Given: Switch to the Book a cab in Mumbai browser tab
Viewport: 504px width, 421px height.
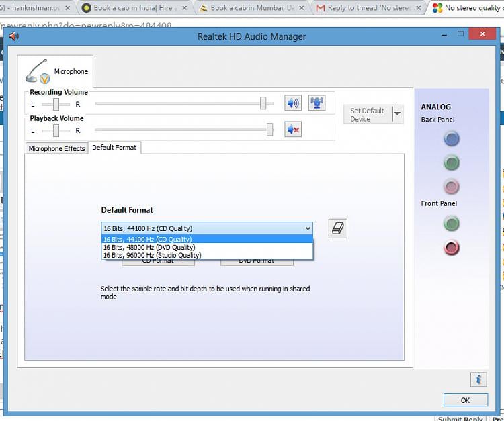Looking at the screenshot, I should [x=251, y=7].
